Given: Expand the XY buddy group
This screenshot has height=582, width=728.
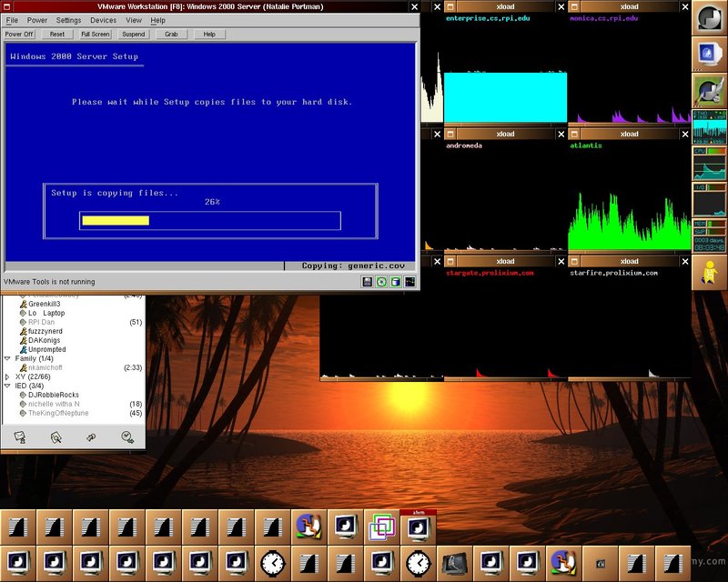Looking at the screenshot, I should 8,376.
